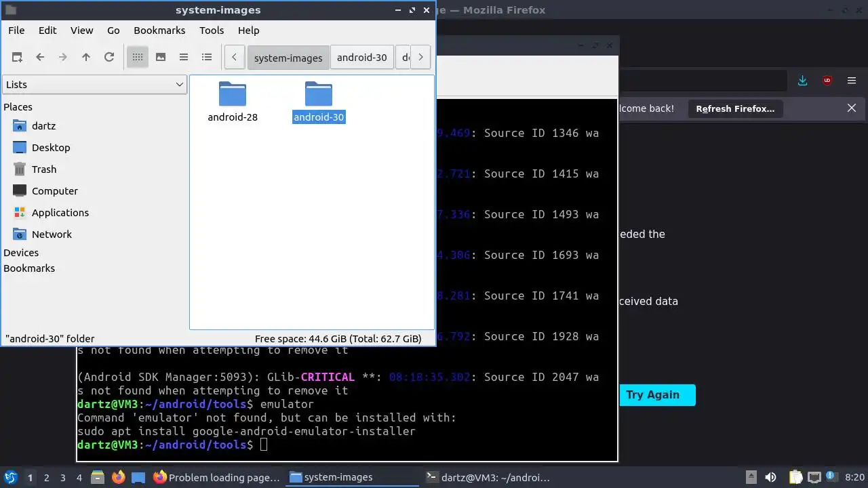Open network status tray icon
The image size is (868, 488).
[814, 478]
